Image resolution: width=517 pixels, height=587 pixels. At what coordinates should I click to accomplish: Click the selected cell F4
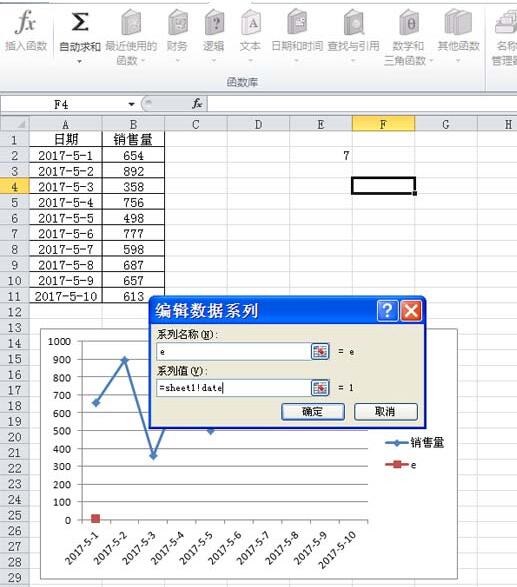383,186
